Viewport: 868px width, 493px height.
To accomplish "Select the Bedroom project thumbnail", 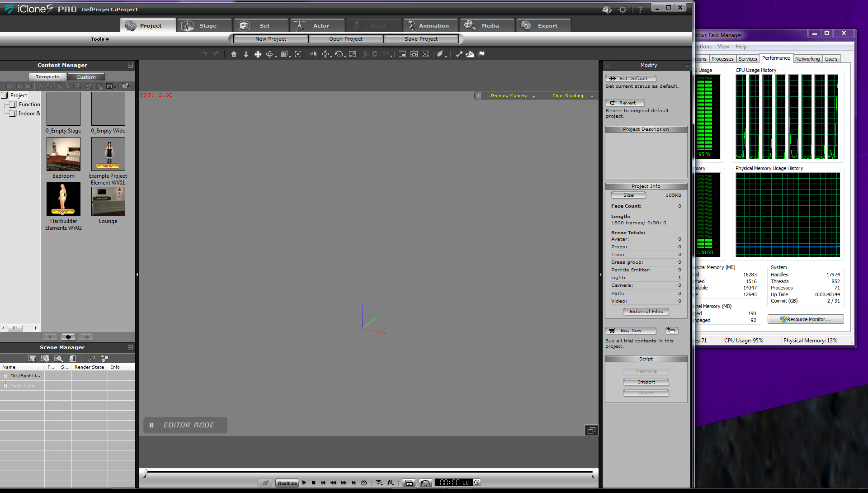I will (x=63, y=154).
